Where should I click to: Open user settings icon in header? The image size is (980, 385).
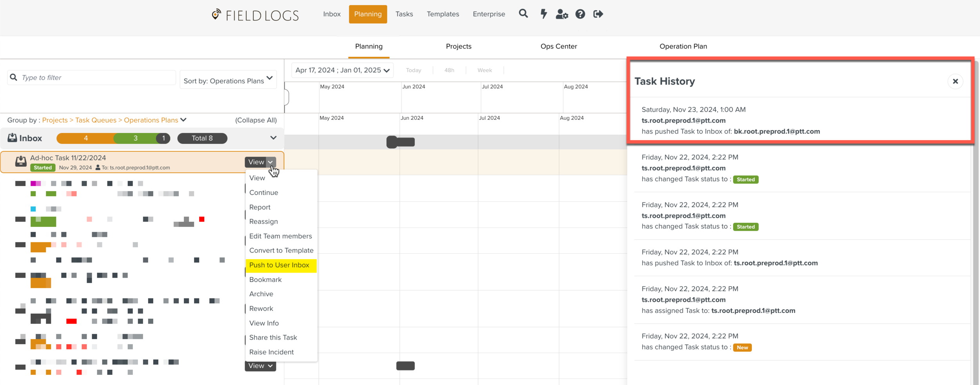pyautogui.click(x=561, y=14)
